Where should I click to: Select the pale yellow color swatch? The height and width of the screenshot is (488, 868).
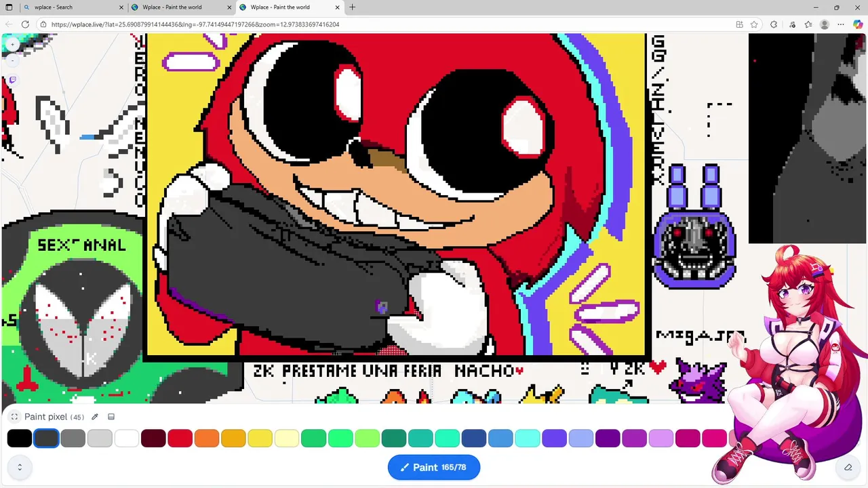pos(287,439)
